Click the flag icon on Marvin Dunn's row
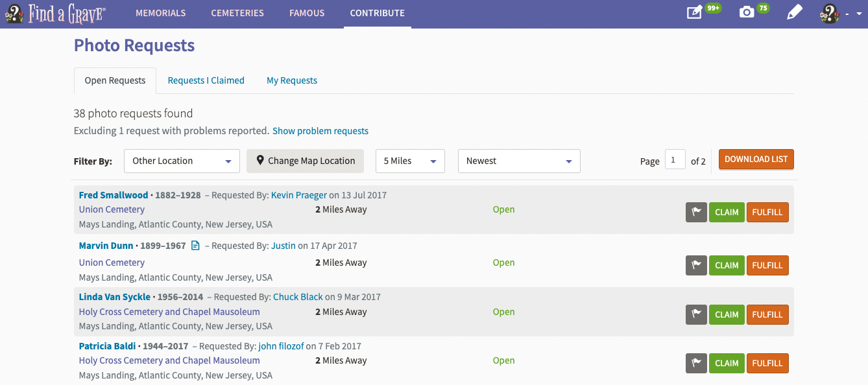Image resolution: width=868 pixels, height=385 pixels. point(696,265)
